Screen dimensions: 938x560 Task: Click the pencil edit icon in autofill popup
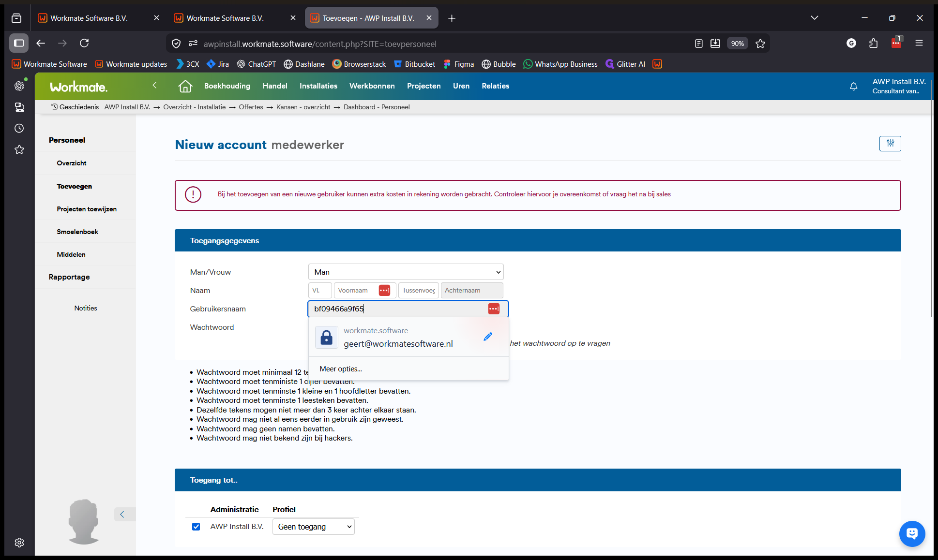[x=488, y=337]
